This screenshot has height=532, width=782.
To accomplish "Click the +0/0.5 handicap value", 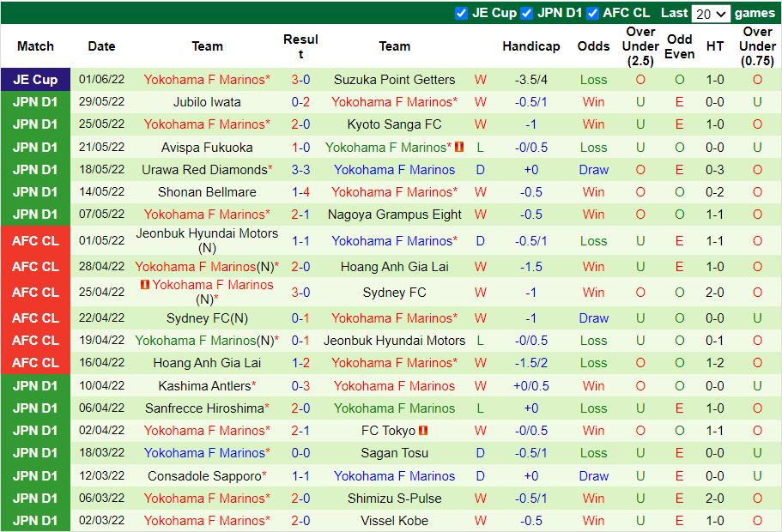I will click(531, 385).
